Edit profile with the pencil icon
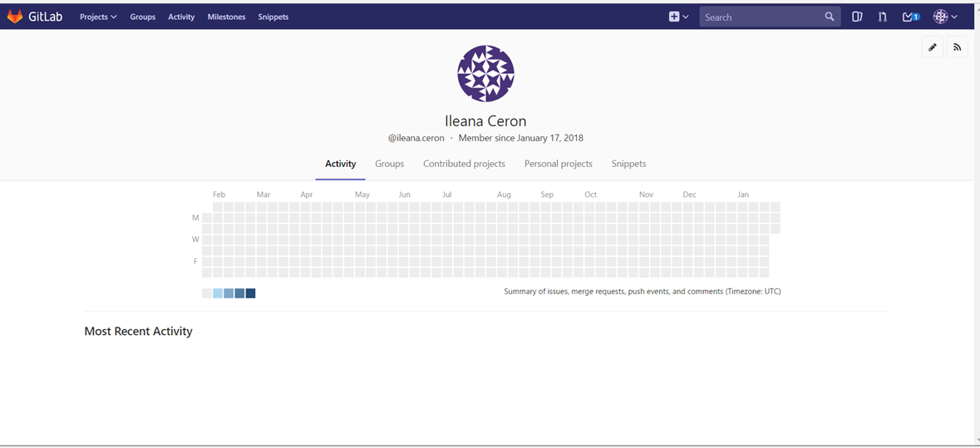 933,47
